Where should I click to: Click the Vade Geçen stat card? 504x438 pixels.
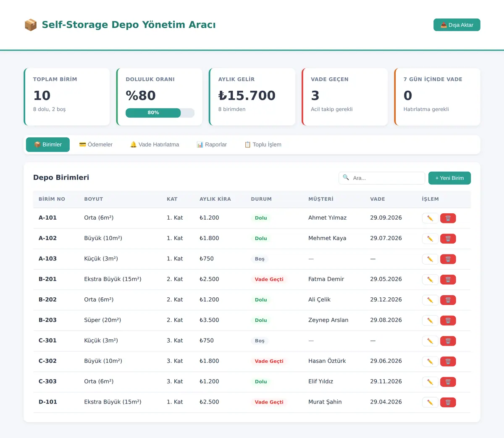[x=345, y=97]
